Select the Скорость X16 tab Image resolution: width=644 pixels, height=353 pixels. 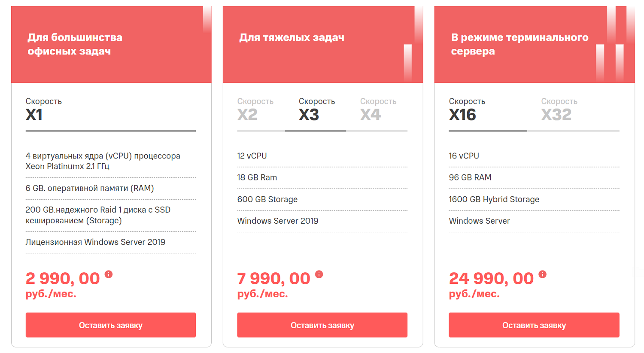pos(467,110)
